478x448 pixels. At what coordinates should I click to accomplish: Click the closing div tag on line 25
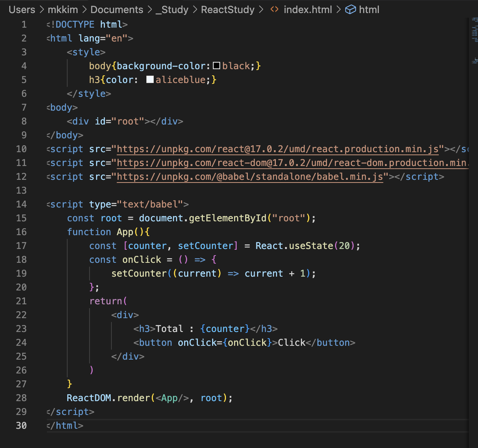(x=128, y=357)
